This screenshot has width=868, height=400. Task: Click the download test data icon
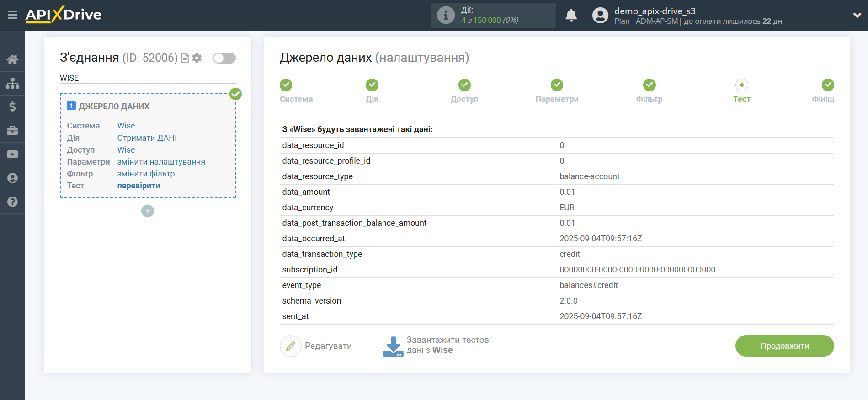tap(393, 347)
